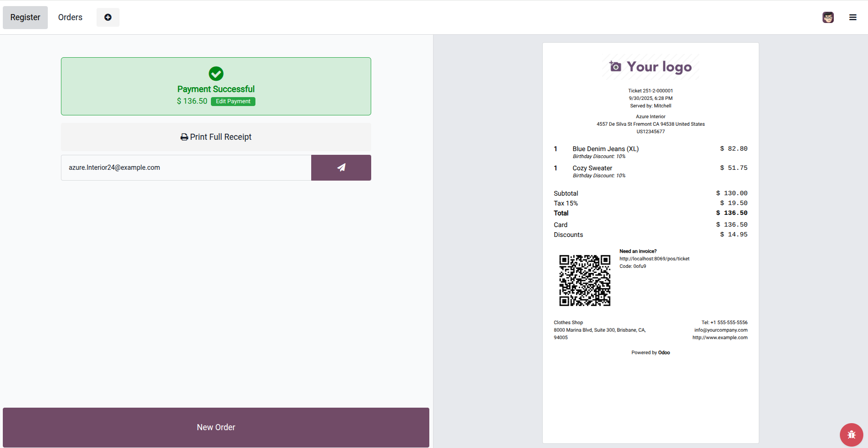Click the Code: 0ofu9 text
Screen dimensions: 868x448
[633, 266]
